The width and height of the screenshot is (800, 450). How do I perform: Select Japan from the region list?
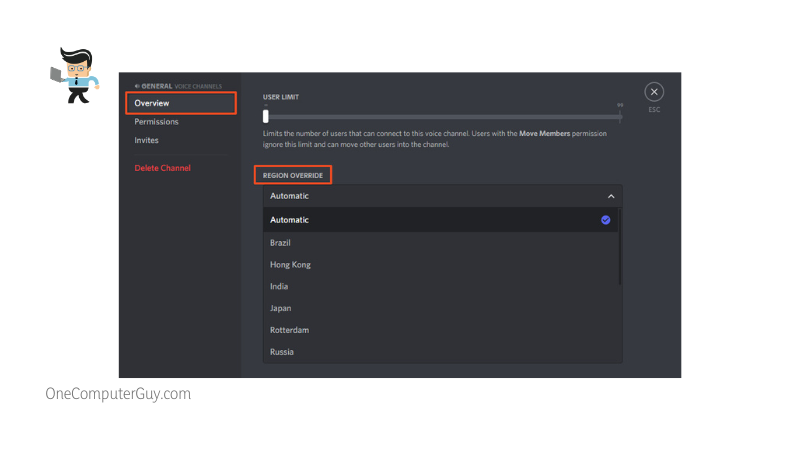pyautogui.click(x=440, y=308)
